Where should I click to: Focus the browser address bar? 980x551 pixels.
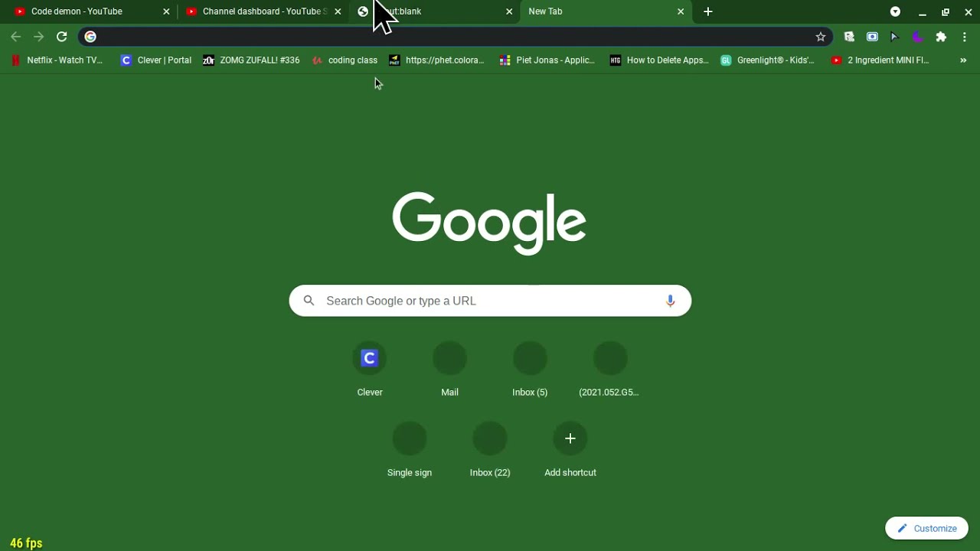456,37
